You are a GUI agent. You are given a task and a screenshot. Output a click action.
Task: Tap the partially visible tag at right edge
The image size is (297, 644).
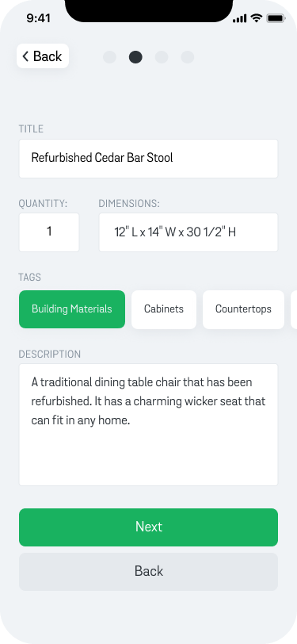(x=294, y=309)
